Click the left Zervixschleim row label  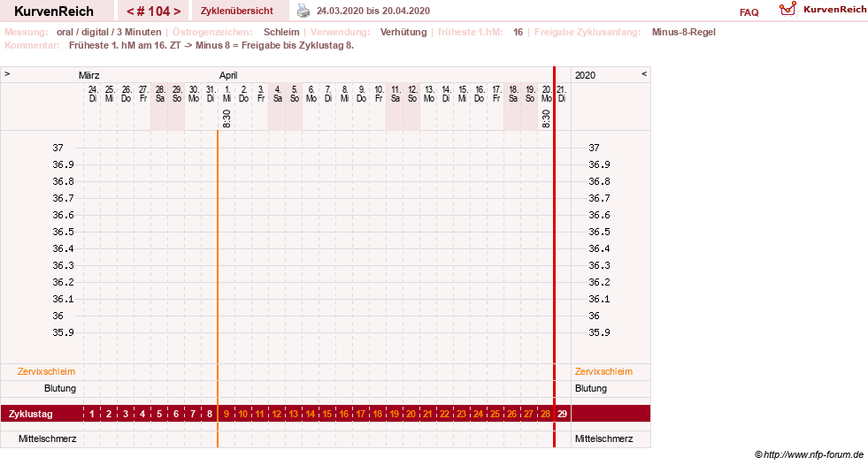47,371
